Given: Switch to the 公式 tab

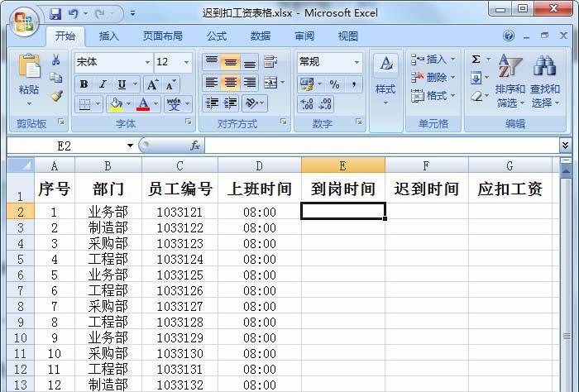Looking at the screenshot, I should (217, 36).
